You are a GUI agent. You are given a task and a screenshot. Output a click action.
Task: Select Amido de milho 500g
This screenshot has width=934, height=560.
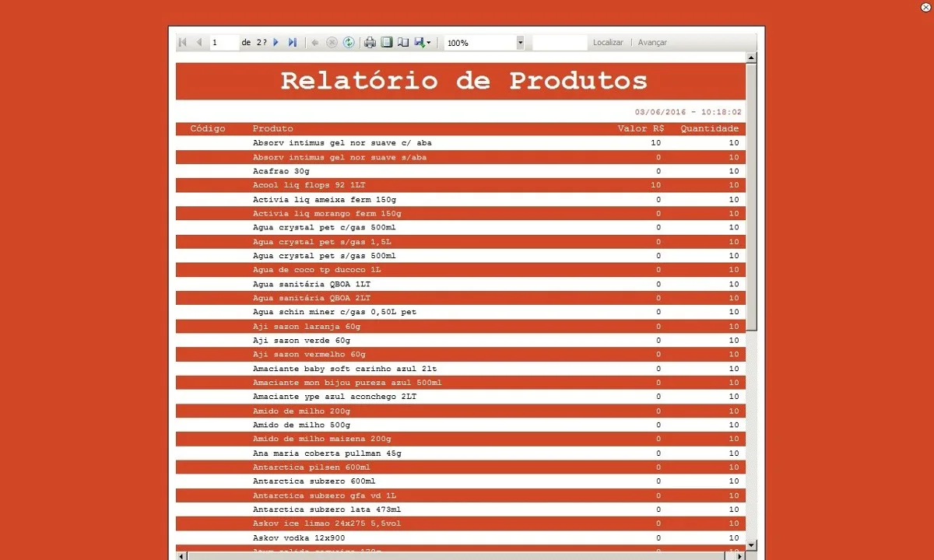pyautogui.click(x=461, y=425)
